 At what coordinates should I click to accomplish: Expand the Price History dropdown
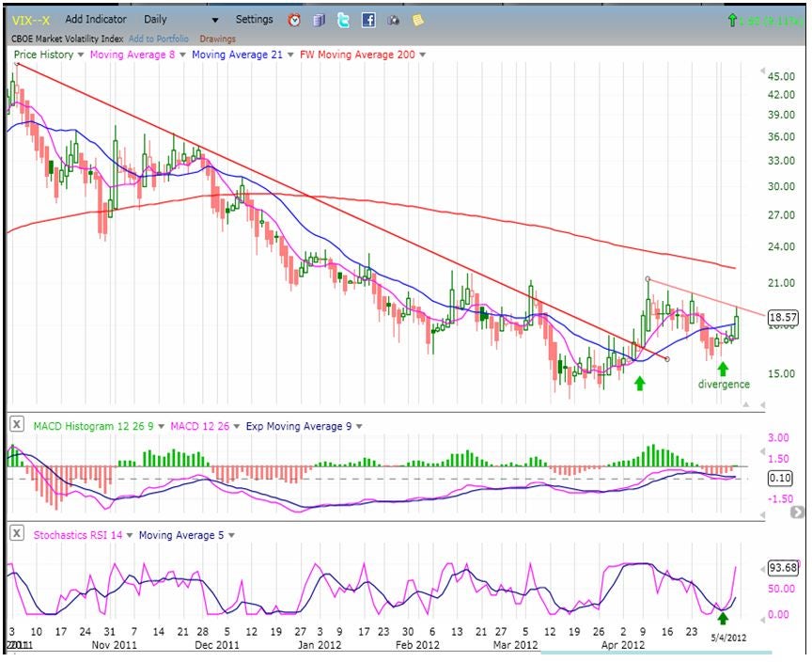coord(80,55)
